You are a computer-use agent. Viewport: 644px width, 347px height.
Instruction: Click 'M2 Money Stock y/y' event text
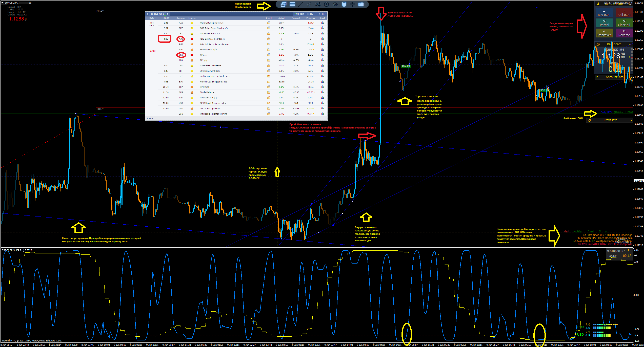pyautogui.click(x=210, y=34)
